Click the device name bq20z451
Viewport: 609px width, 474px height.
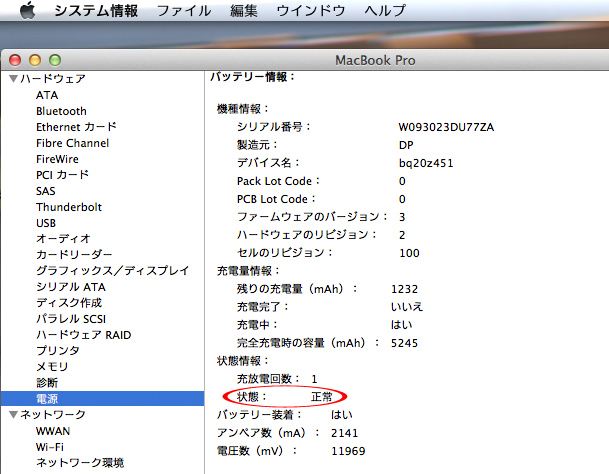click(426, 163)
